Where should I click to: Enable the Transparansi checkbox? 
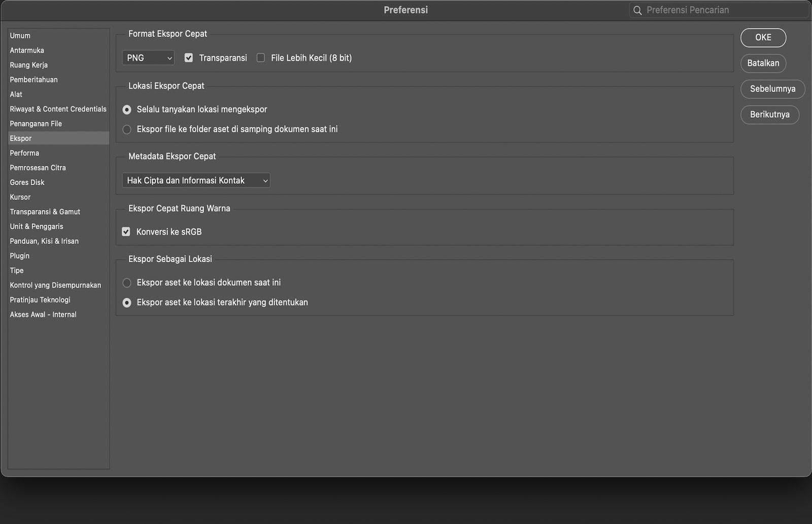[189, 58]
